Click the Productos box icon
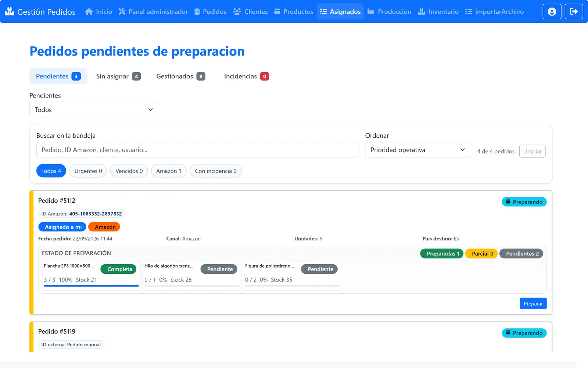The height and width of the screenshot is (368, 588). [277, 11]
